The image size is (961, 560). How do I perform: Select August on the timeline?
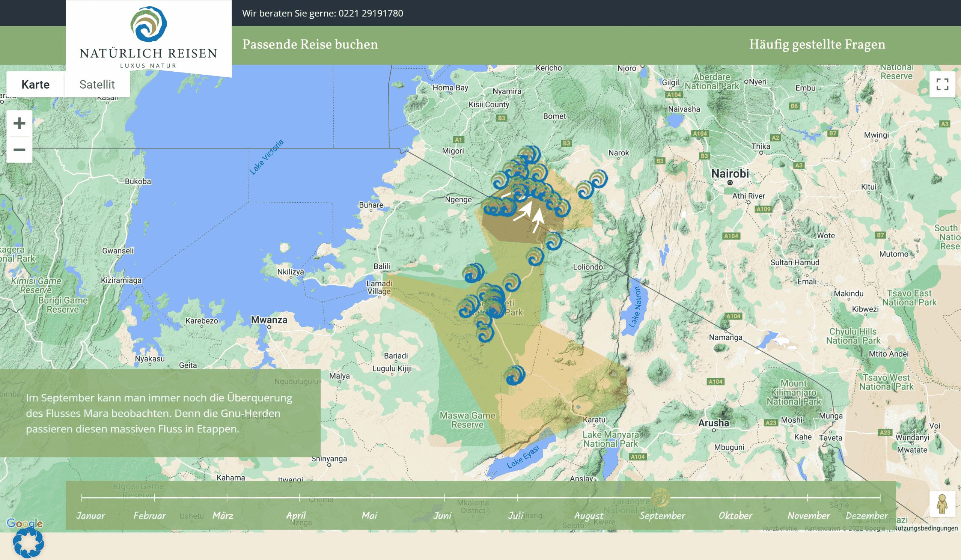coord(589,516)
